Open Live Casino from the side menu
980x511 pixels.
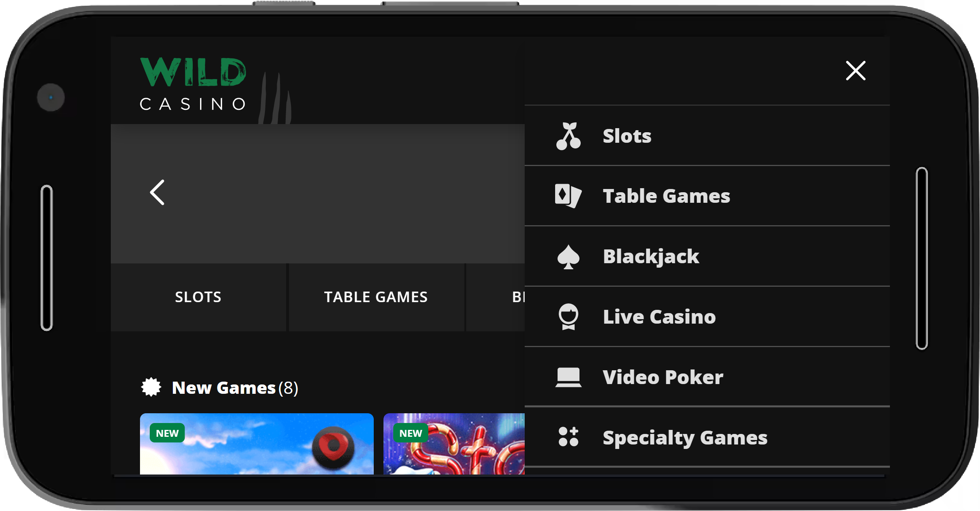(707, 317)
